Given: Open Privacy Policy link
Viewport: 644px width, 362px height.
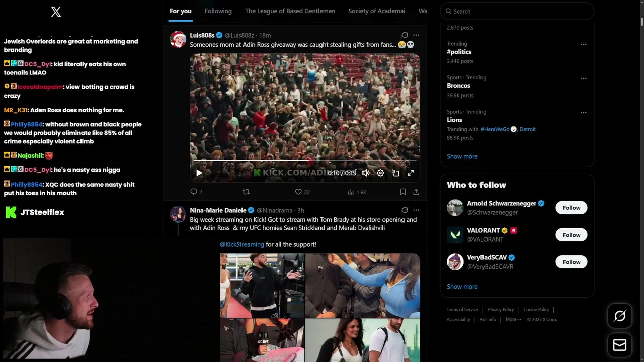Looking at the screenshot, I should [501, 310].
